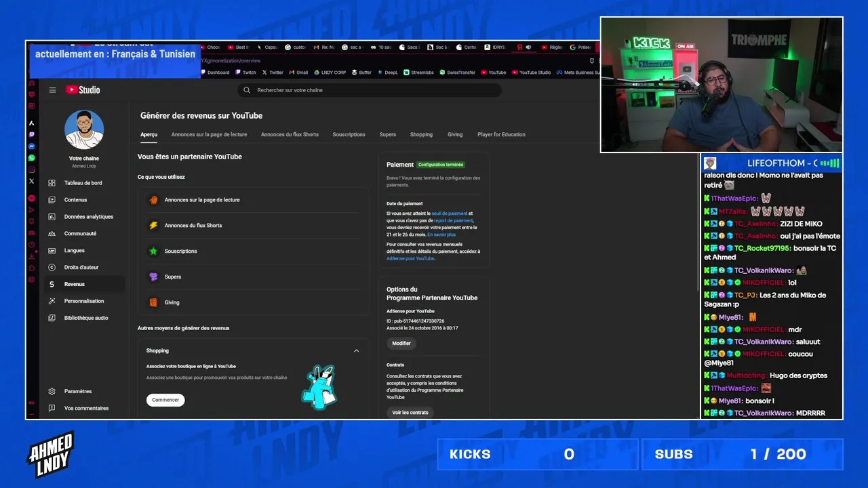
Task: Switch to the 'Re: No' Gmail tab
Action: point(324,47)
